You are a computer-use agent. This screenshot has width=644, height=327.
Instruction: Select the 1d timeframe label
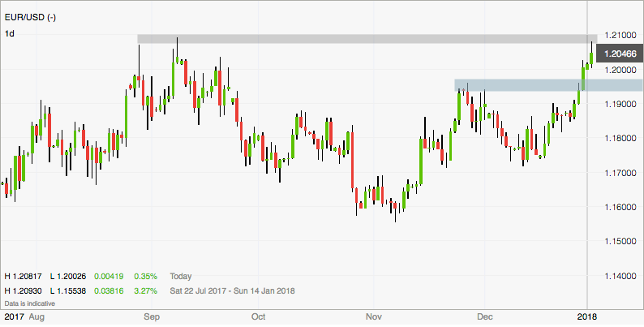9,34
